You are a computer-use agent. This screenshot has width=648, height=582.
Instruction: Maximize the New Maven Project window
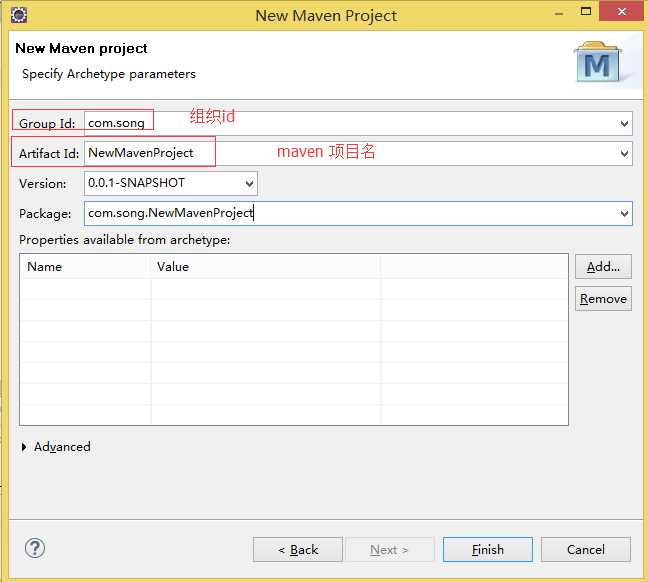tap(586, 11)
